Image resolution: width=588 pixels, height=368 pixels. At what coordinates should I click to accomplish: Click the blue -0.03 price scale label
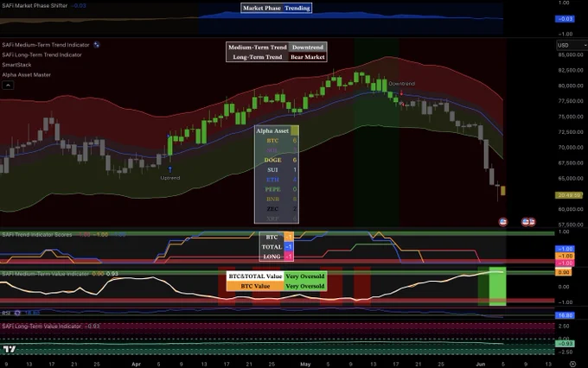coord(565,19)
